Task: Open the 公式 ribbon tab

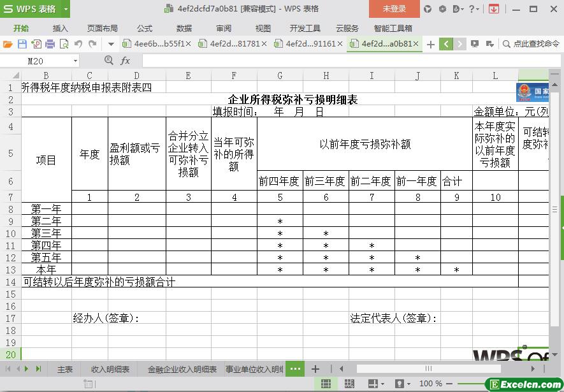Action: coord(145,28)
